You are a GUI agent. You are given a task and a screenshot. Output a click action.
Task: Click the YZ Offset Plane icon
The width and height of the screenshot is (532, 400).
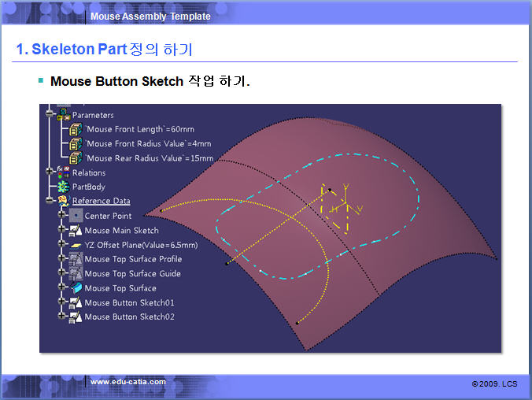[76, 245]
